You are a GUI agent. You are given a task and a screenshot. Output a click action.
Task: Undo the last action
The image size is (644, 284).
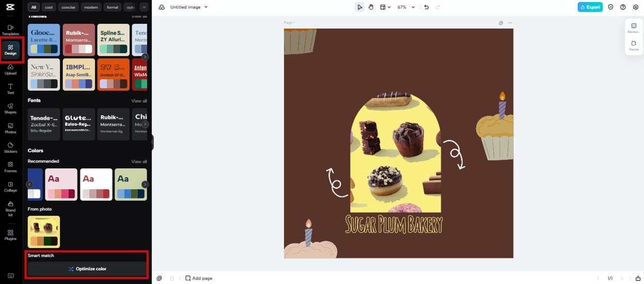pyautogui.click(x=426, y=7)
